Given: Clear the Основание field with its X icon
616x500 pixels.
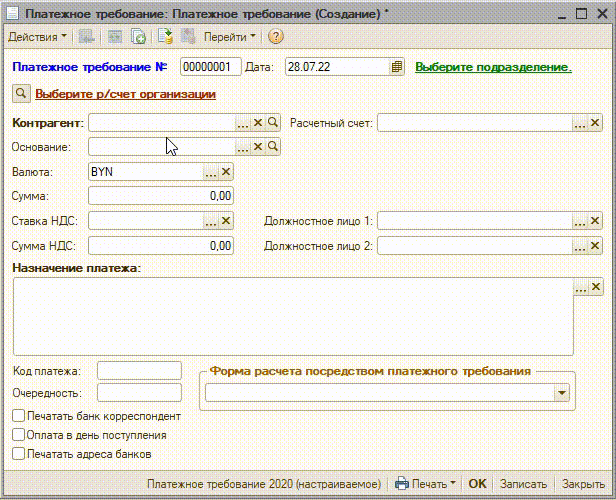Looking at the screenshot, I should 257,147.
